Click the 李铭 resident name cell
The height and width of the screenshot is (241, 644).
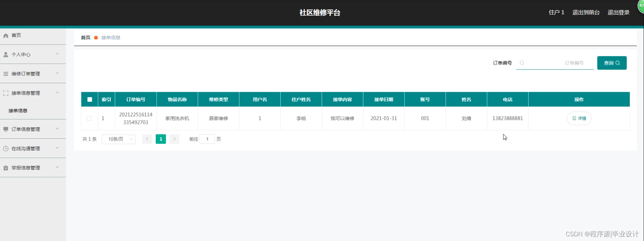(x=301, y=118)
